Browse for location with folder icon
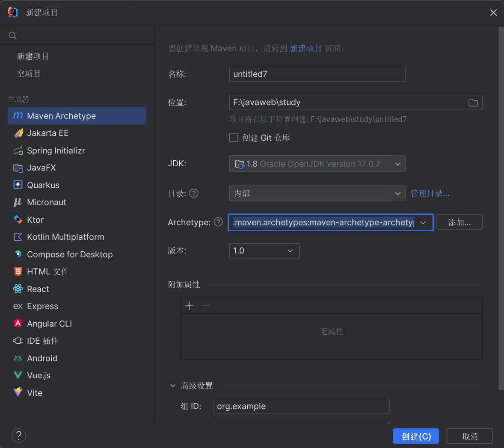Screen dimensions: 504x448 click(473, 103)
